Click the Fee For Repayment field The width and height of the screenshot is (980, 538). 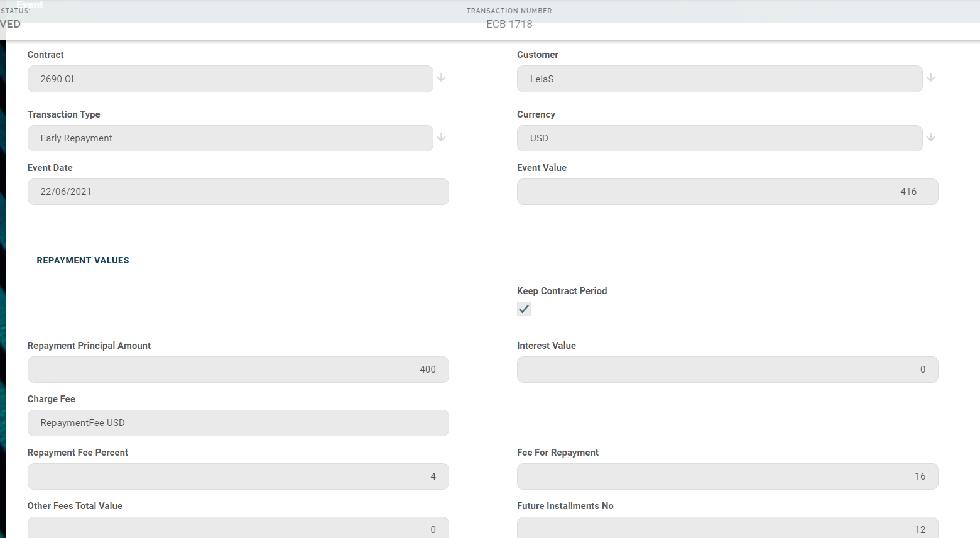click(x=727, y=476)
